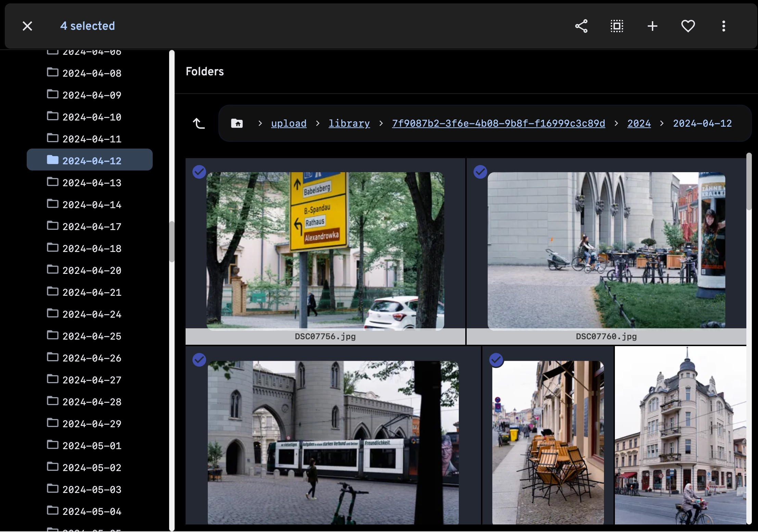758x532 pixels.
Task: Clear the selection with the X icon
Action: click(x=27, y=26)
